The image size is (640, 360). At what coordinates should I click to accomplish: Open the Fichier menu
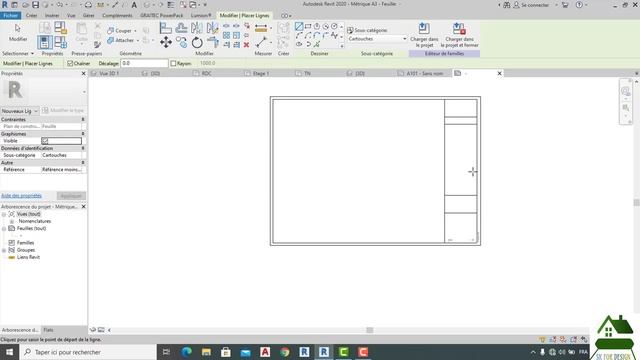pos(11,16)
